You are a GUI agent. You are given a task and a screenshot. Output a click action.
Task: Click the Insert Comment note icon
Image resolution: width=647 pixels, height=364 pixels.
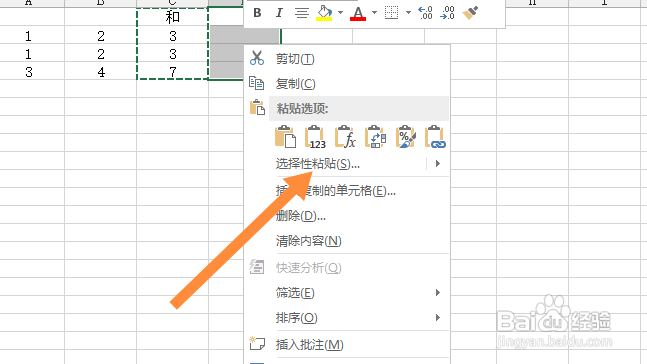click(257, 343)
